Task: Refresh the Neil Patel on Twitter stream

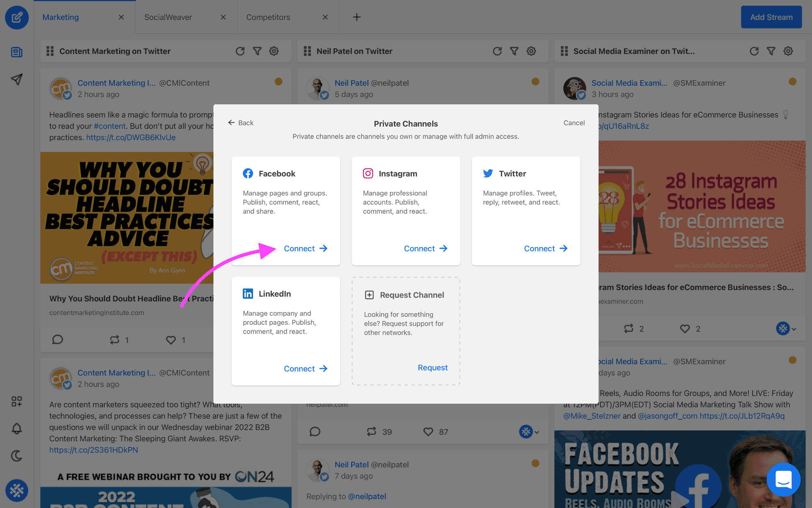Action: point(497,51)
